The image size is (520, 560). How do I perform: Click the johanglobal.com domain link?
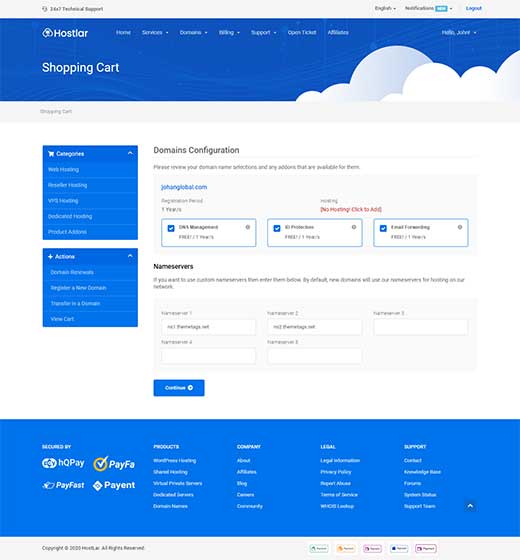click(184, 187)
